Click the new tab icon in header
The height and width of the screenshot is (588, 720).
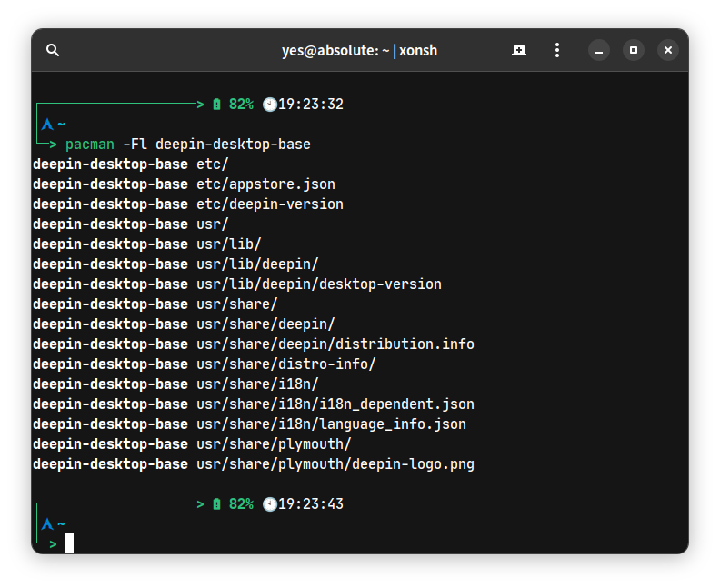[x=519, y=50]
